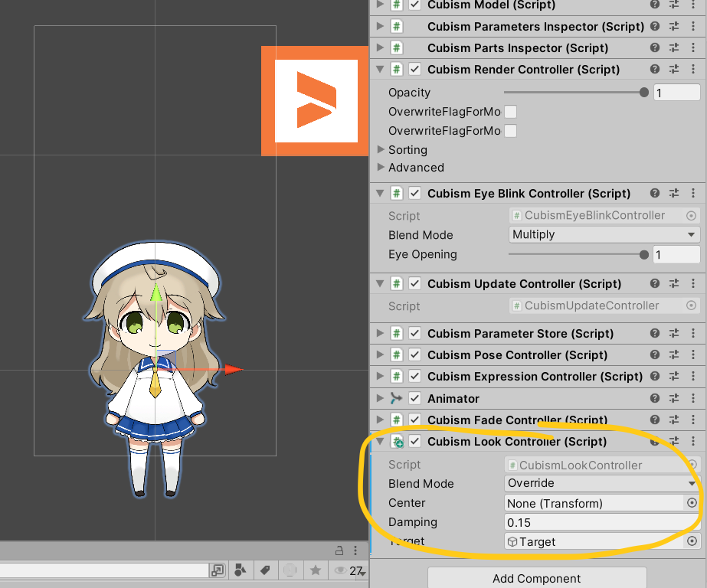Viewport: 707px width, 588px height.
Task: Click the Eye Opening value field
Action: click(677, 255)
